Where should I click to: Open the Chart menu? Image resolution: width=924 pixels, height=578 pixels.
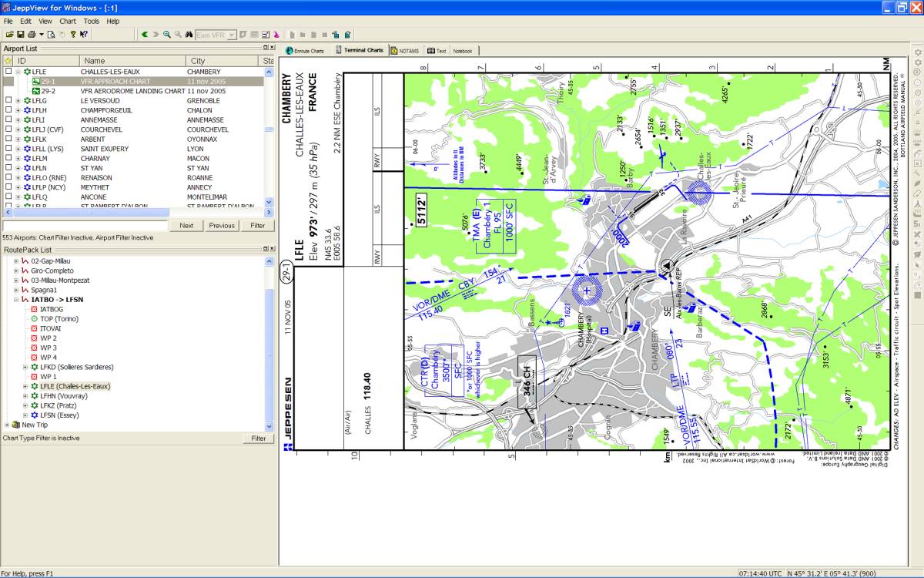coord(68,22)
